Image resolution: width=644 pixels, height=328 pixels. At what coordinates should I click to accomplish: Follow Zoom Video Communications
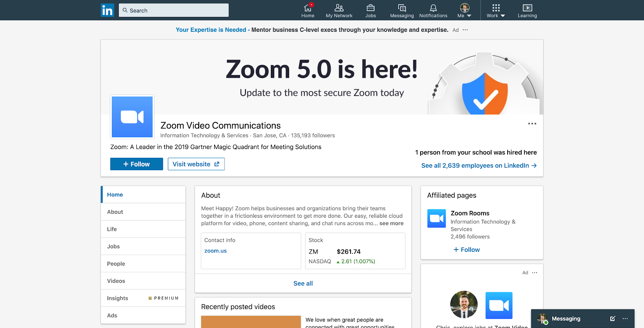136,164
